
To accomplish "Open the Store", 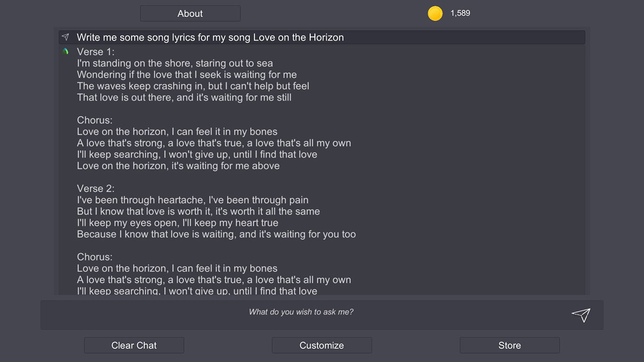I will 510,346.
